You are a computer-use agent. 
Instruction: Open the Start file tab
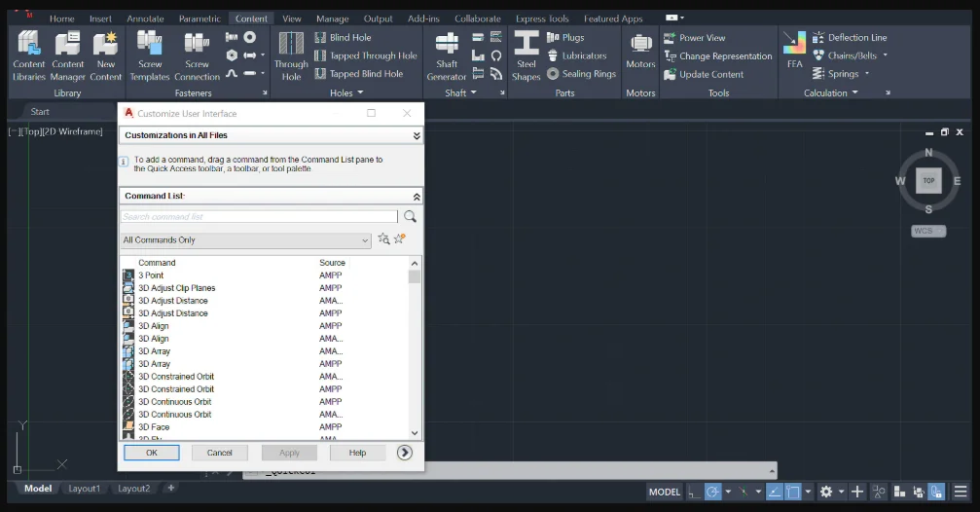[40, 111]
